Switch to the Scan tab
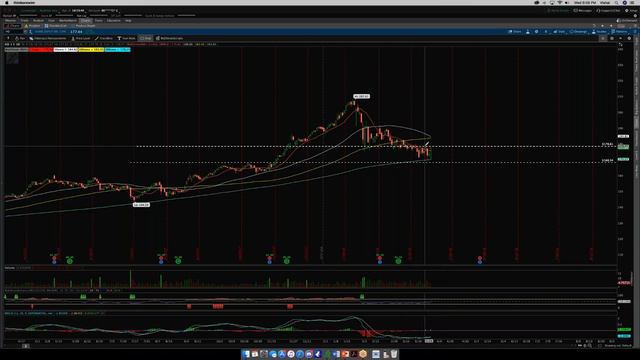Image resolution: width=640 pixels, height=360 pixels. 51,20
